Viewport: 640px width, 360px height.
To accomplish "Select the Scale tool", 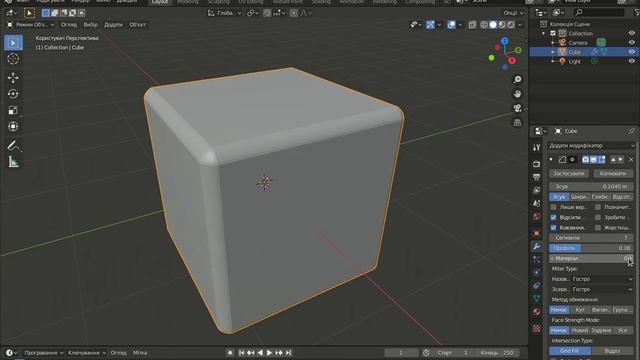I will click(13, 110).
